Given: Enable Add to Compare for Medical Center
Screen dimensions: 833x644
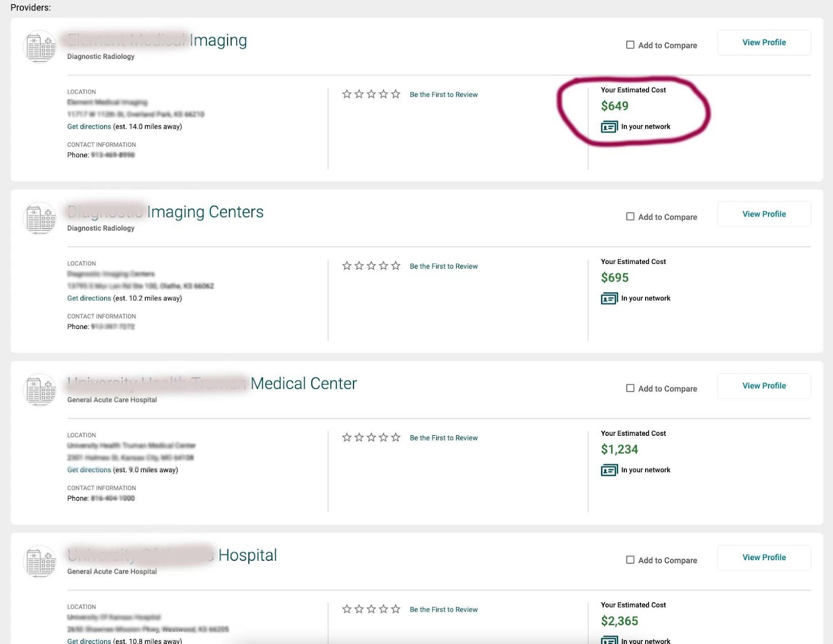Looking at the screenshot, I should point(630,388).
